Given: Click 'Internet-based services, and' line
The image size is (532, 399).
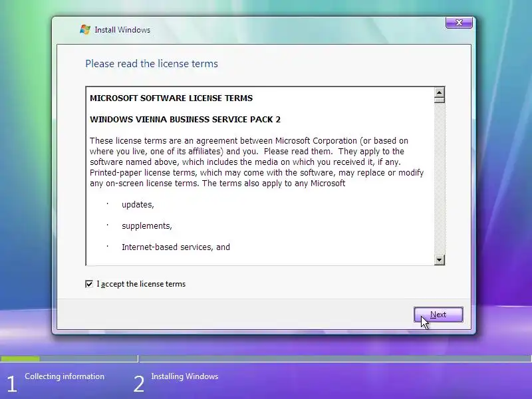Looking at the screenshot, I should pyautogui.click(x=176, y=247).
